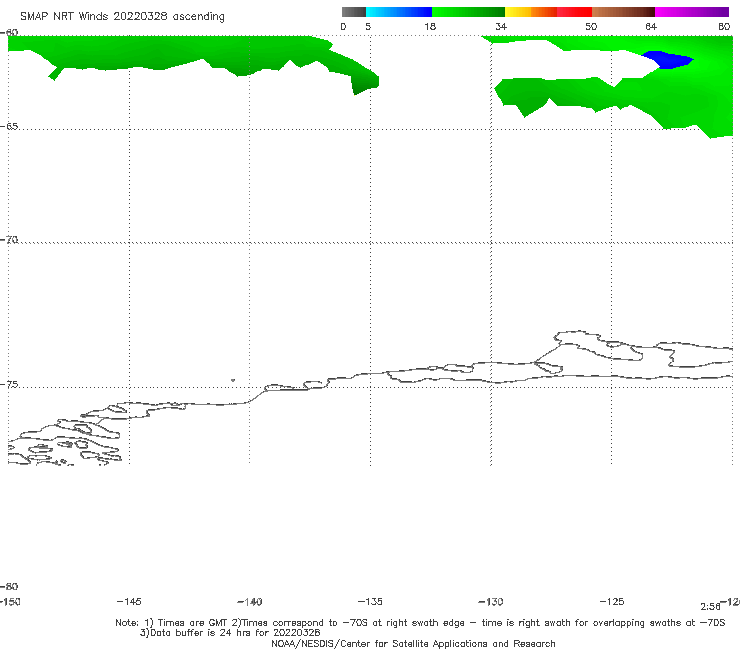Image resolution: width=740 pixels, height=650 pixels.
Task: Click the "18" label under the color bar
Action: click(x=430, y=27)
